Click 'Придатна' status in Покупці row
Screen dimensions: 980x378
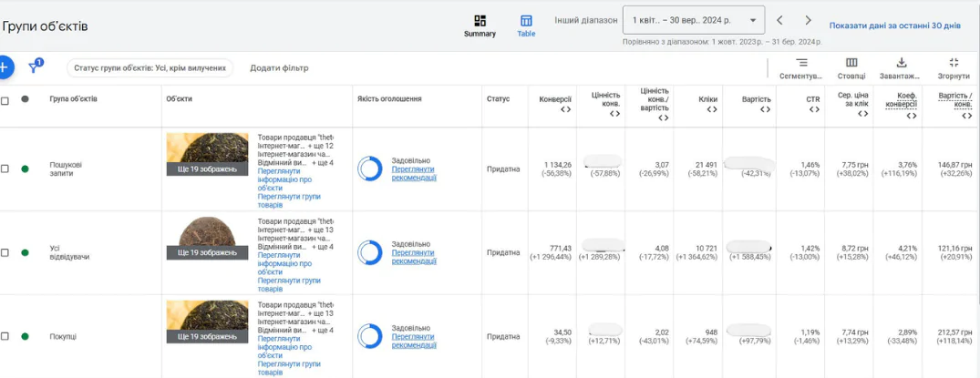coord(503,336)
